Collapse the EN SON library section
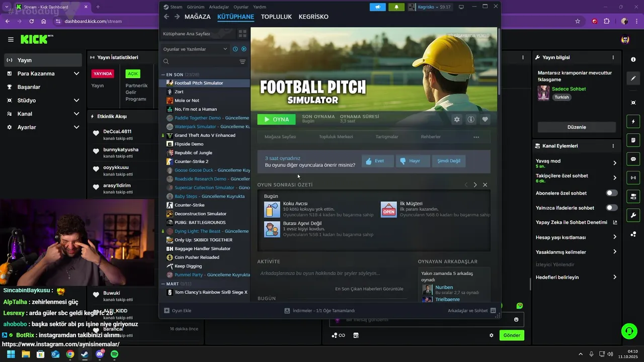This screenshot has width=644, height=362. pyautogui.click(x=164, y=74)
